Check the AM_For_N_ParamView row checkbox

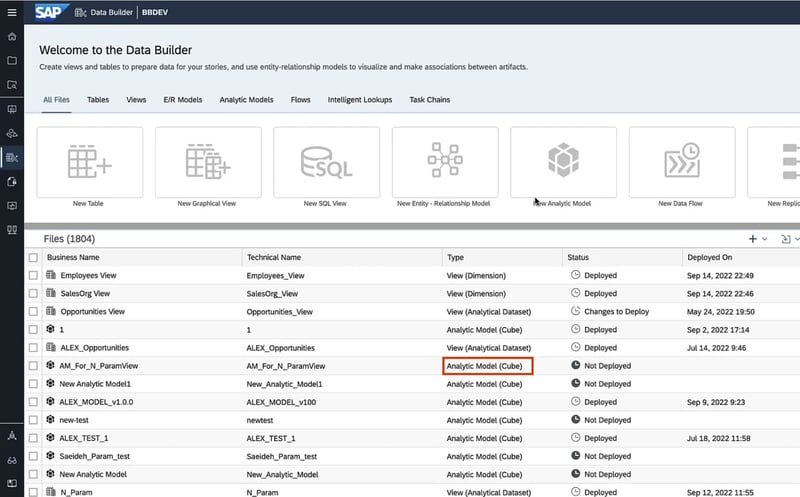point(33,366)
